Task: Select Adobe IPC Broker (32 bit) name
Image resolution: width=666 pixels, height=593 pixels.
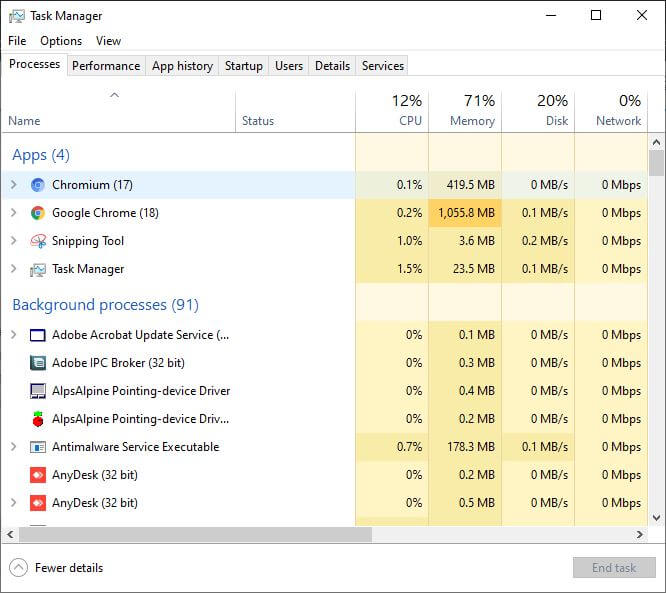Action: pyautogui.click(x=118, y=363)
